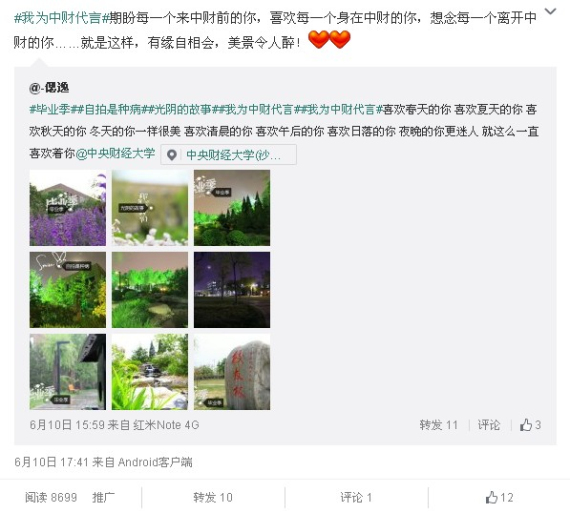This screenshot has width=570, height=513.
Task: Open the purple lavender flowers thumbnail
Action: tap(68, 208)
